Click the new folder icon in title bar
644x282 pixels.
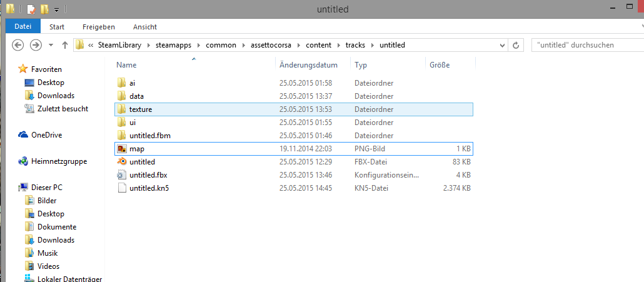click(45, 9)
